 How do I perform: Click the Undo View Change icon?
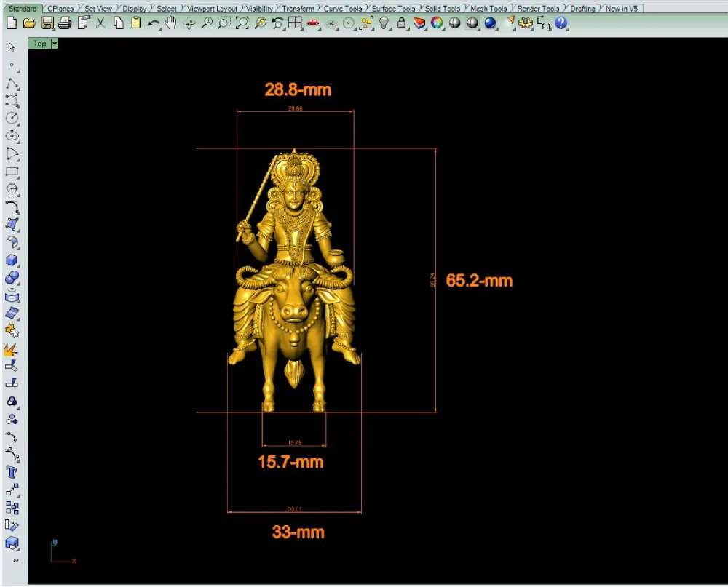coord(277,23)
